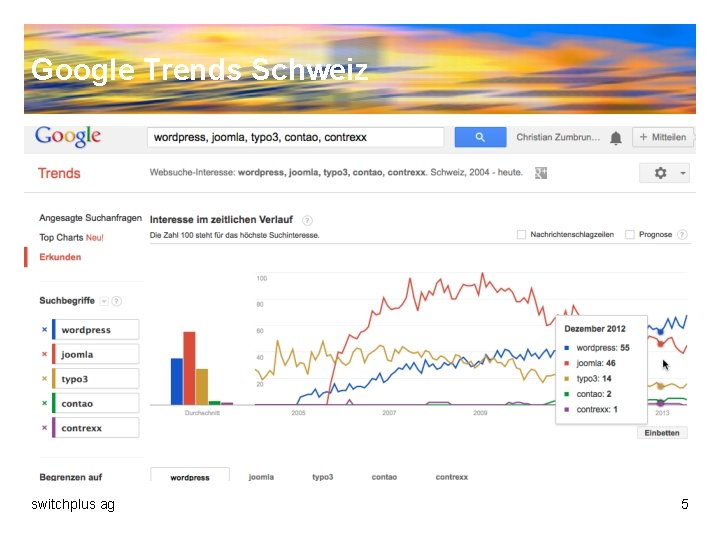Select the typo3 tab
Image resolution: width=720 pixels, height=540 pixels.
click(x=322, y=477)
